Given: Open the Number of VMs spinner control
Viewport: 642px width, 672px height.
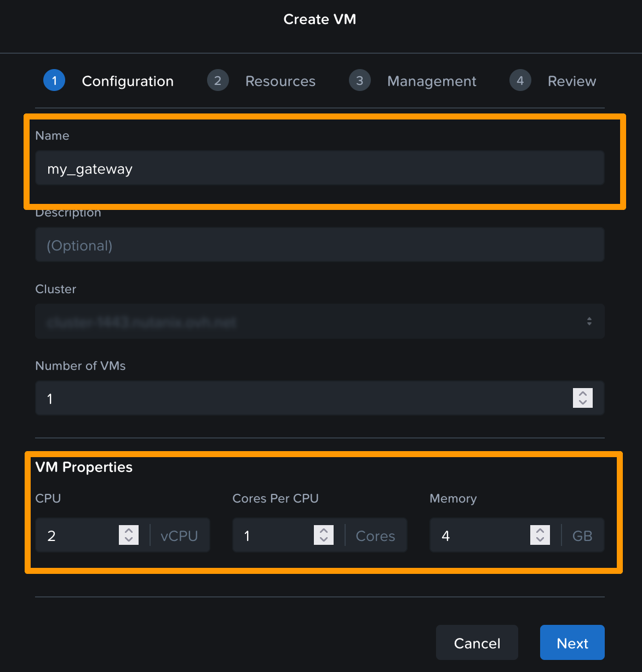Looking at the screenshot, I should (x=583, y=398).
